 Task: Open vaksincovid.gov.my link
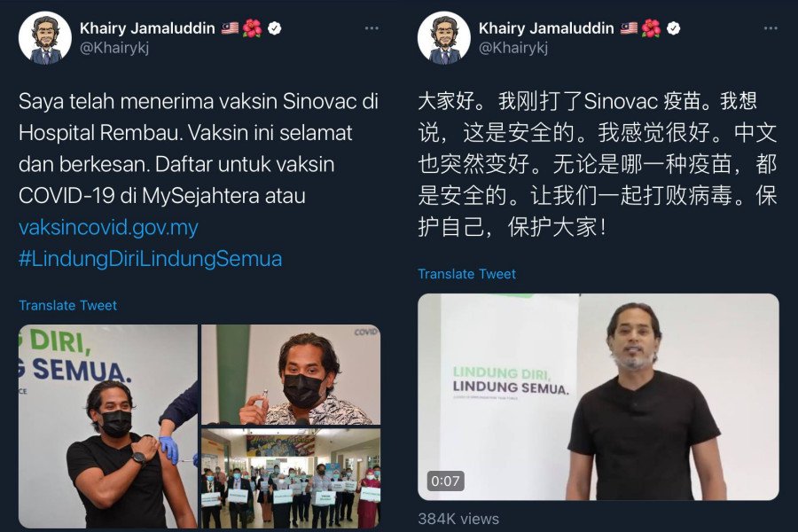point(108,227)
